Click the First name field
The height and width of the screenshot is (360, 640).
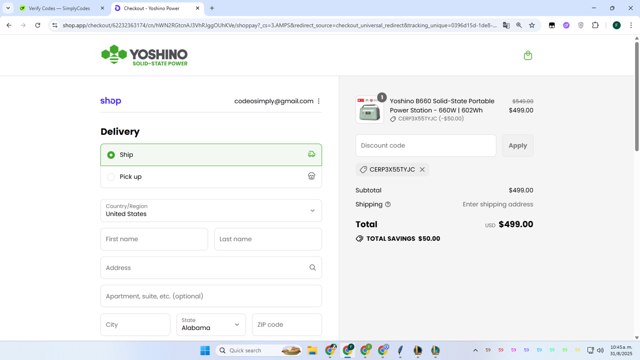[x=154, y=239]
